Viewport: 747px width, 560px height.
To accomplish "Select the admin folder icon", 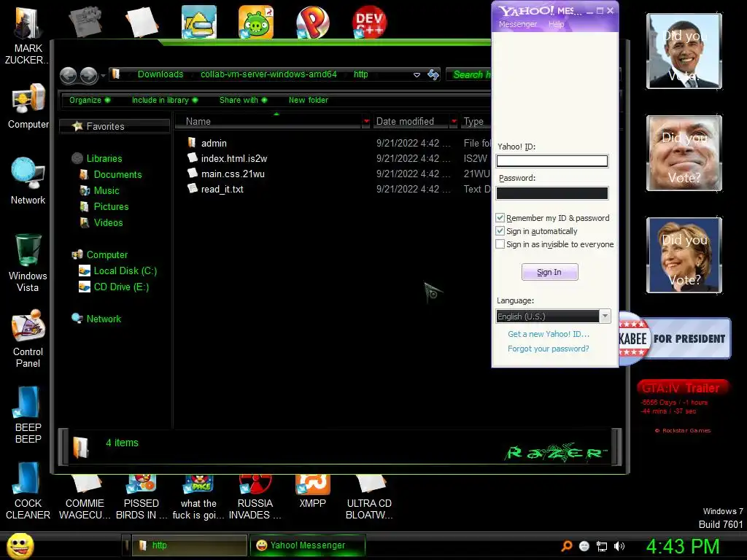I will [192, 142].
